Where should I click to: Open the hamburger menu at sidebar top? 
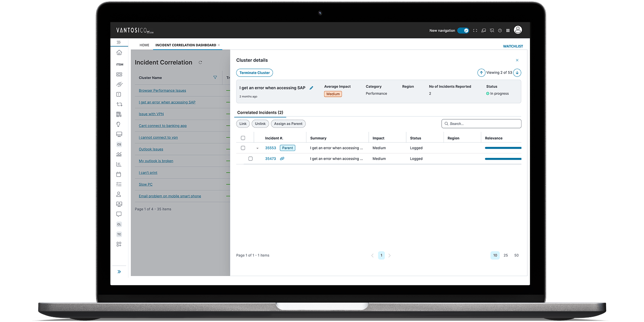(118, 42)
